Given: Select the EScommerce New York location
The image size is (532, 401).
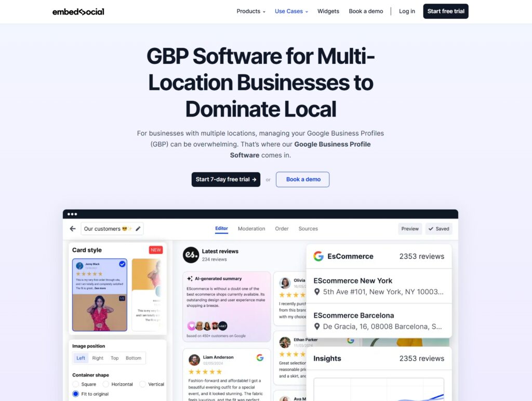Looking at the screenshot, I should (379, 286).
